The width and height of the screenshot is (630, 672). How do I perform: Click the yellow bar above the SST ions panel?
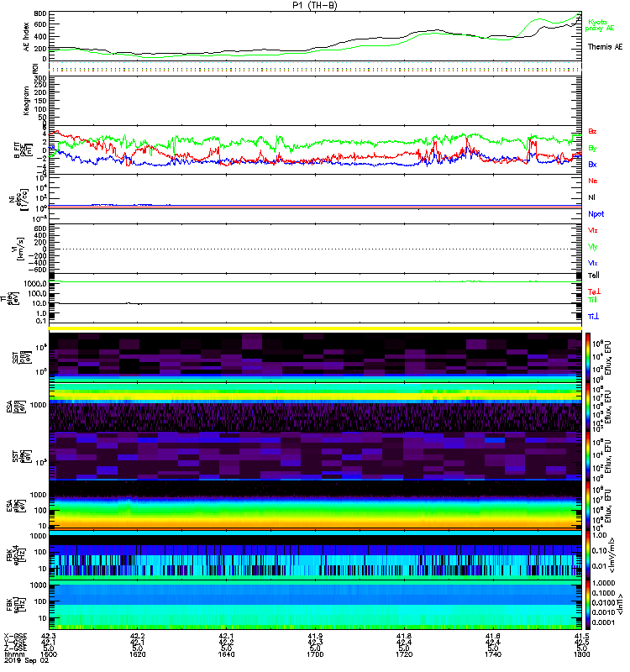(315, 328)
